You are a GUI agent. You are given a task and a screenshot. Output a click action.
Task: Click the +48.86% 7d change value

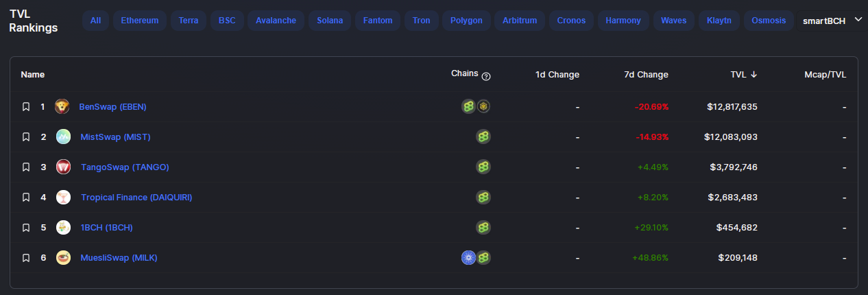tap(650, 258)
